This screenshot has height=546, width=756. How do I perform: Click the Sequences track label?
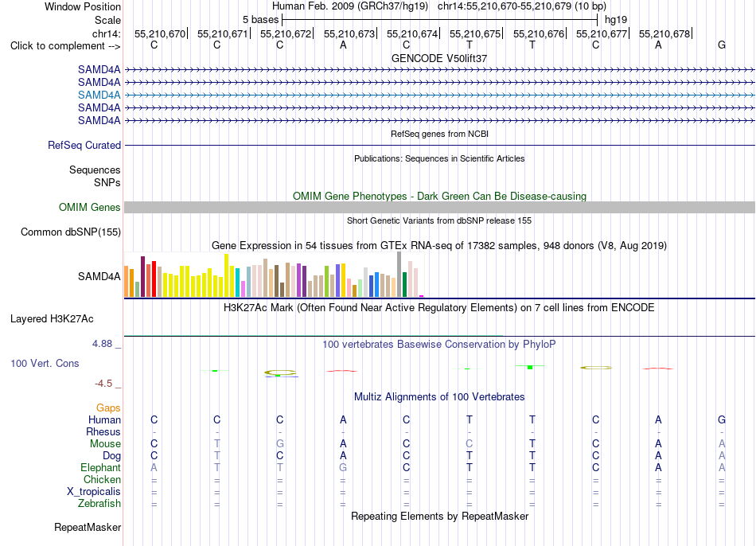95,170
